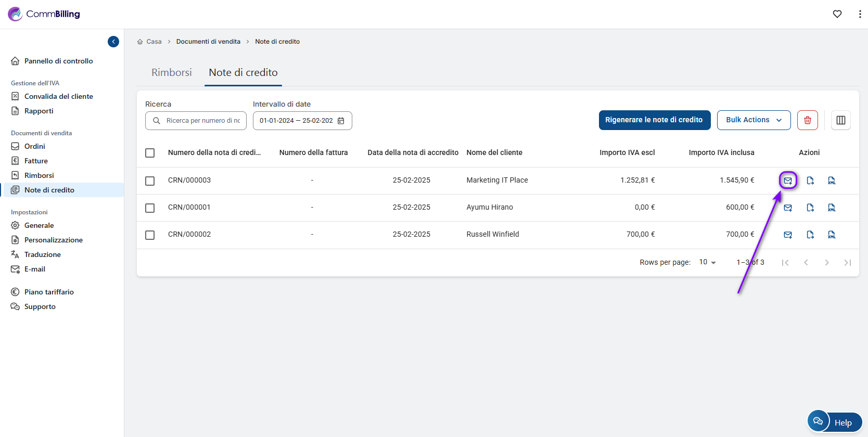
Task: Click the red trash delete button
Action: 807,120
